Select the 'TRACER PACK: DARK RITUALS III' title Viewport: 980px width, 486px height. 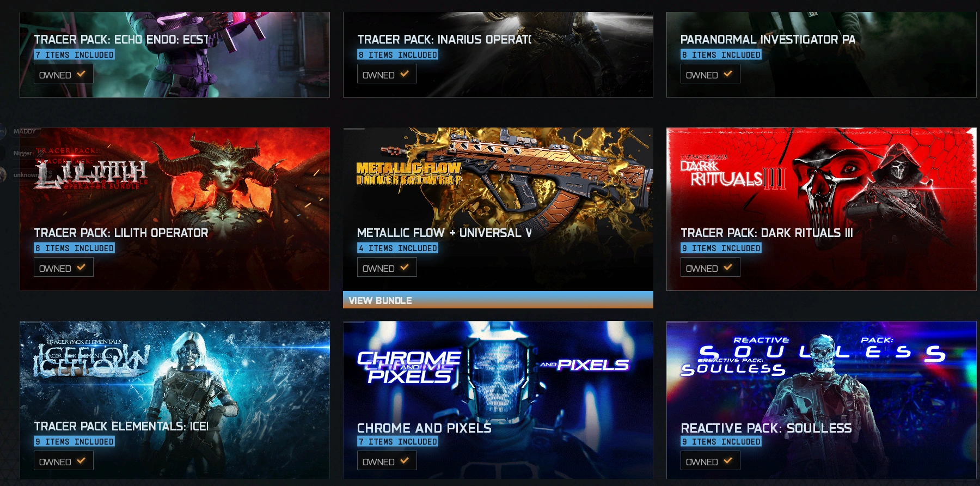pyautogui.click(x=767, y=233)
